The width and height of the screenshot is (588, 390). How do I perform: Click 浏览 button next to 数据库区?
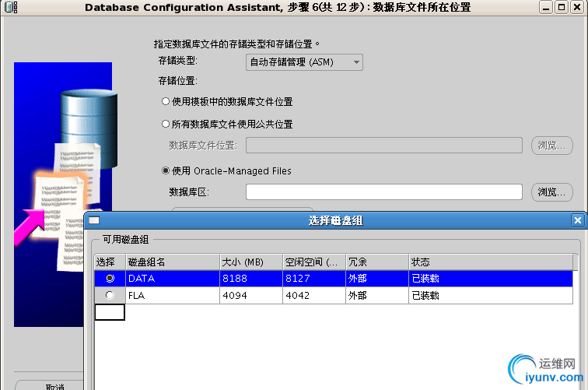point(552,191)
